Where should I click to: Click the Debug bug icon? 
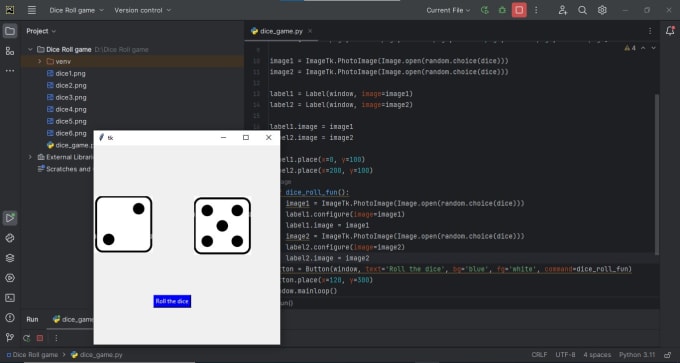pos(502,10)
